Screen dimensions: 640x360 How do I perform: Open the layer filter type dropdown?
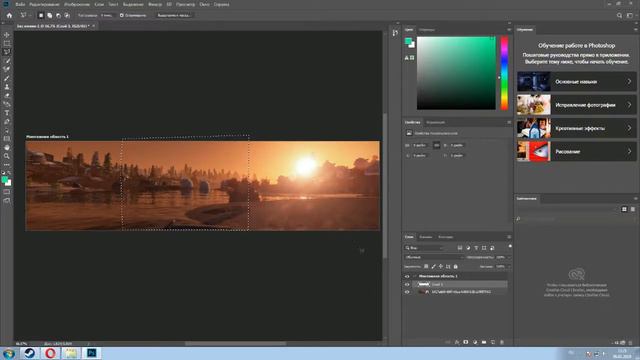click(424, 248)
